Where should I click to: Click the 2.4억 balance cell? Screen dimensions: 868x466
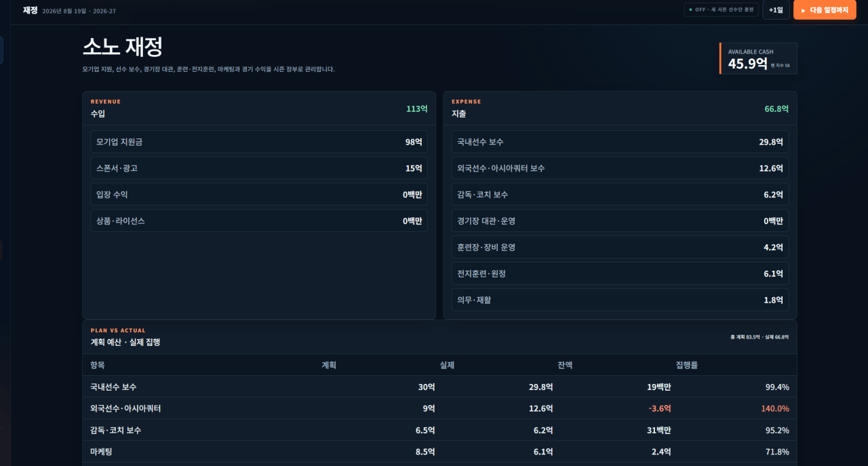click(x=661, y=452)
